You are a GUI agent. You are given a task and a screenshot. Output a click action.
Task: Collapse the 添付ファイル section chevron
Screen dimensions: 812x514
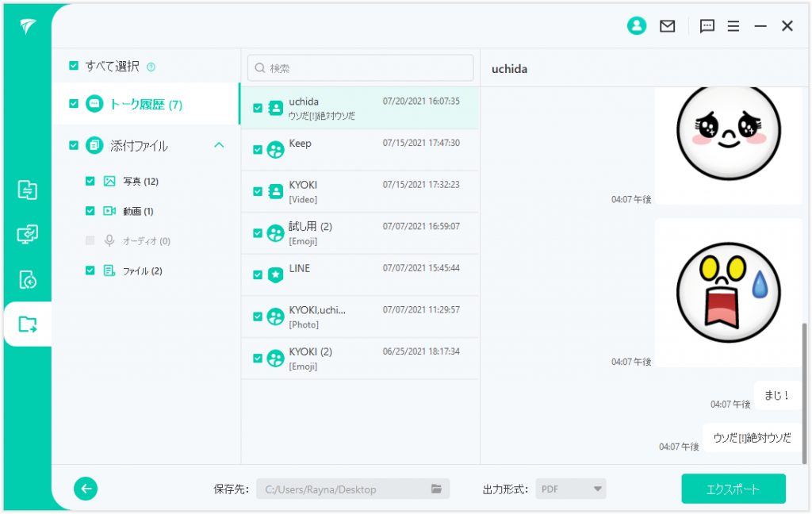[x=220, y=145]
